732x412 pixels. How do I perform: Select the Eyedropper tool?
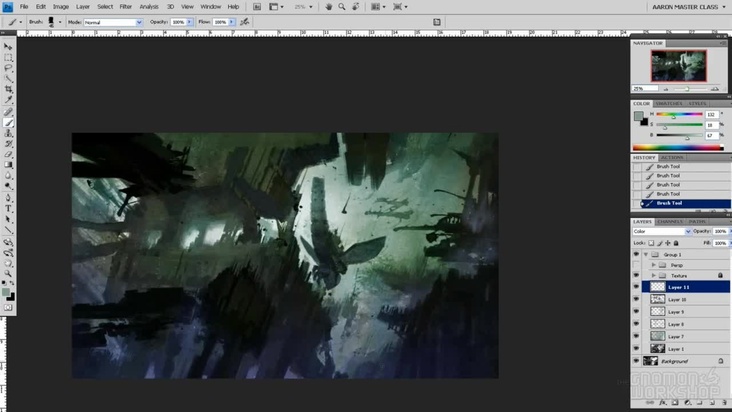pyautogui.click(x=9, y=101)
